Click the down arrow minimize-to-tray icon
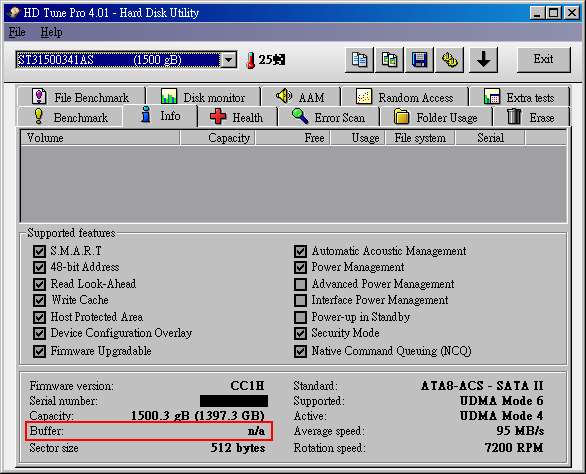This screenshot has width=586, height=474. point(484,60)
